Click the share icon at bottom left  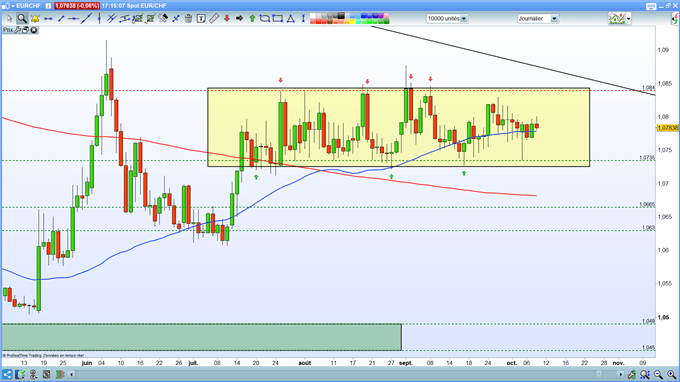[x=7, y=374]
